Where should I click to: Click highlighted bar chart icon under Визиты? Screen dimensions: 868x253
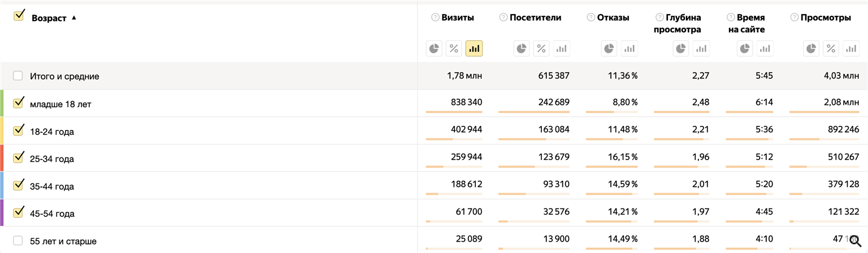point(474,49)
